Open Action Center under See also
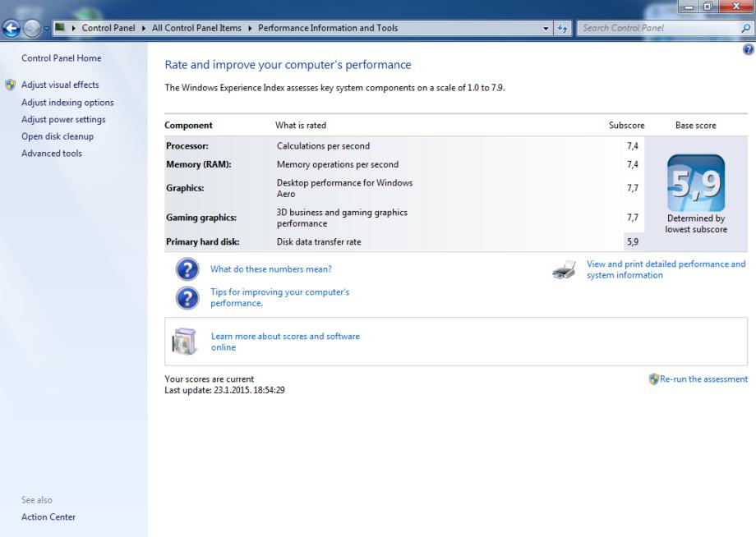The height and width of the screenshot is (537, 756). point(48,516)
